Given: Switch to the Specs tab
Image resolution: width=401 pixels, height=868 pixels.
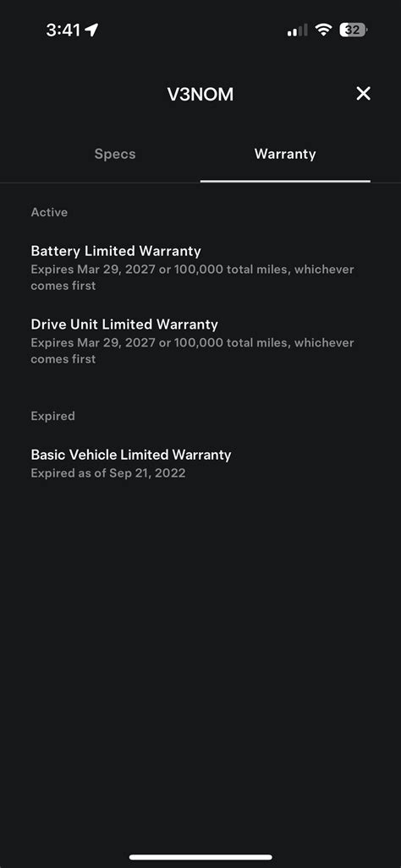Looking at the screenshot, I should pos(115,154).
